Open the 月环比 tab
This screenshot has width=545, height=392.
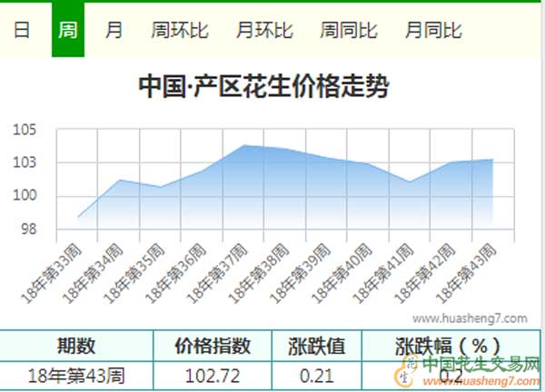[x=264, y=29]
